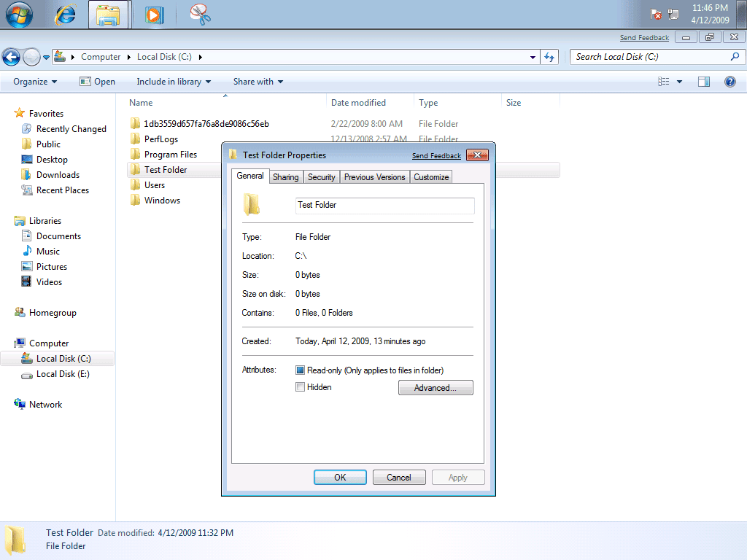Click the Help question mark icon
The image size is (747, 560).
click(729, 82)
